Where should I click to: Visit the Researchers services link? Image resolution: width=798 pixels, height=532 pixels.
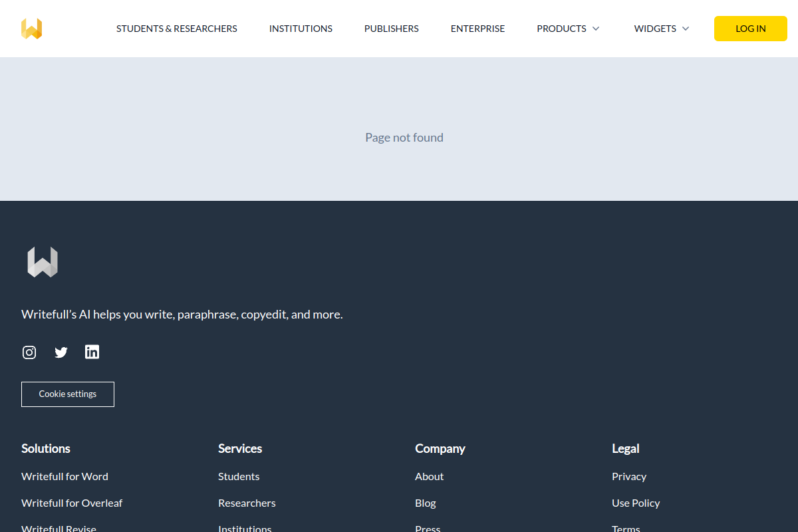tap(247, 503)
